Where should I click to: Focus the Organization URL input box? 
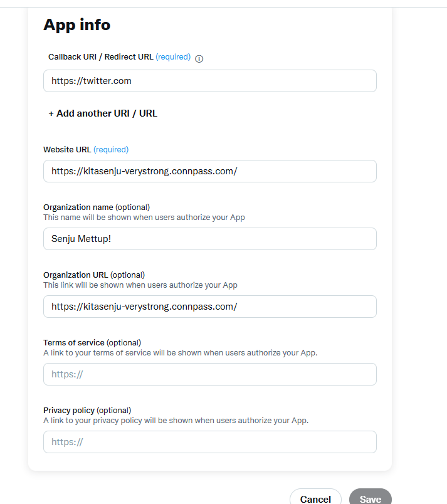coord(209,307)
